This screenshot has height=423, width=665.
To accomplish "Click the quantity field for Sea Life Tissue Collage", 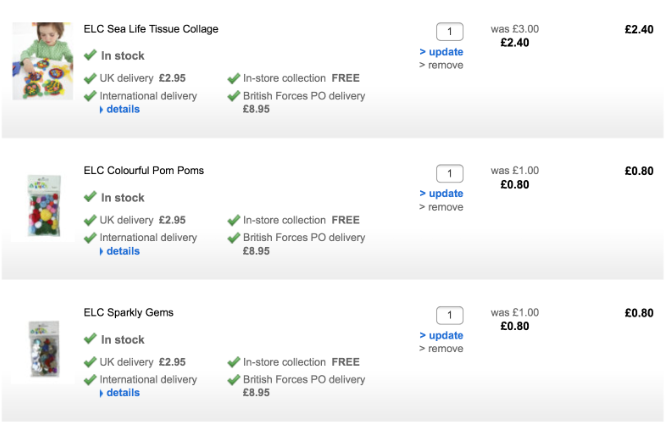I will 450,31.
